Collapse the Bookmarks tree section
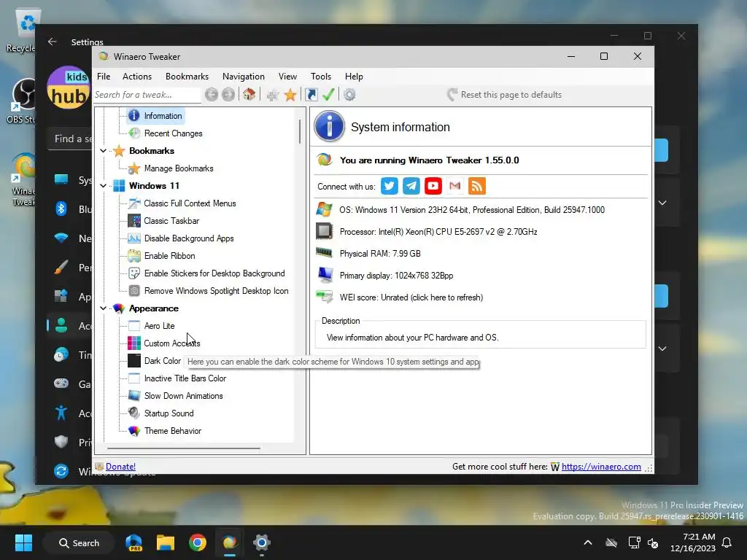The image size is (747, 560). [x=103, y=151]
